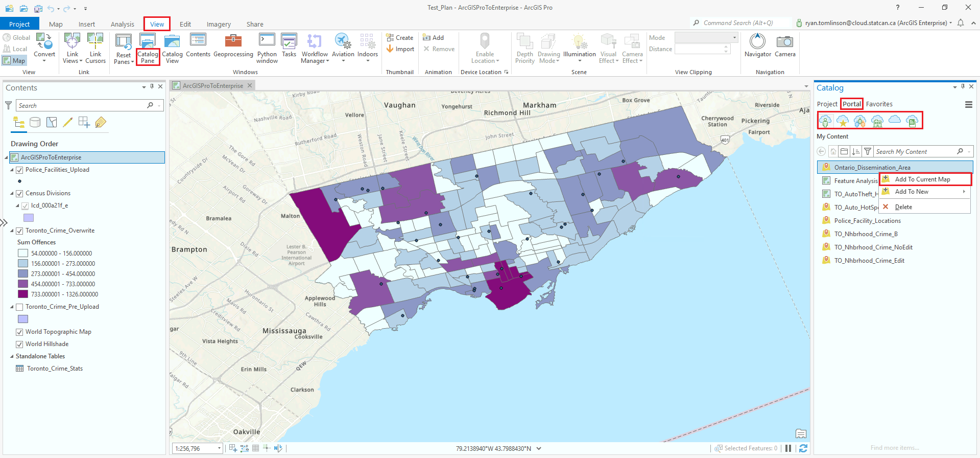List by Editing pencil icon
This screenshot has width=980, height=458.
pos(68,122)
